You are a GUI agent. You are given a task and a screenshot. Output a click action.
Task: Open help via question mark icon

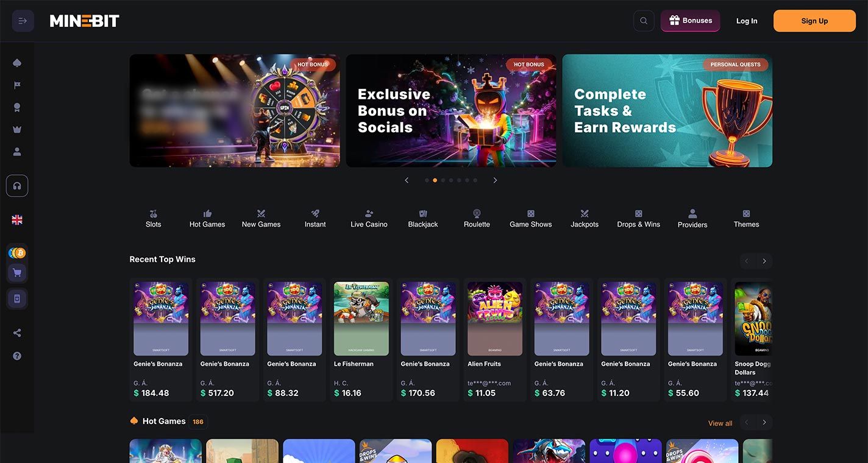[x=17, y=356]
